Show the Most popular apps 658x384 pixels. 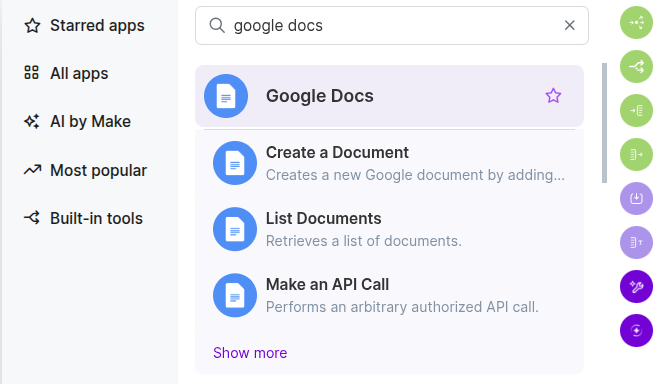point(85,170)
